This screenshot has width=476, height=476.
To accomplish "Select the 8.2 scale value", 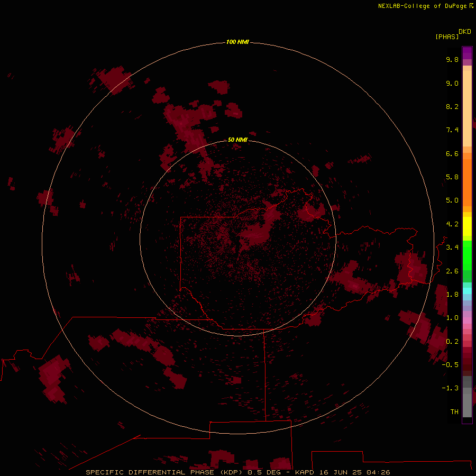I will (x=452, y=106).
